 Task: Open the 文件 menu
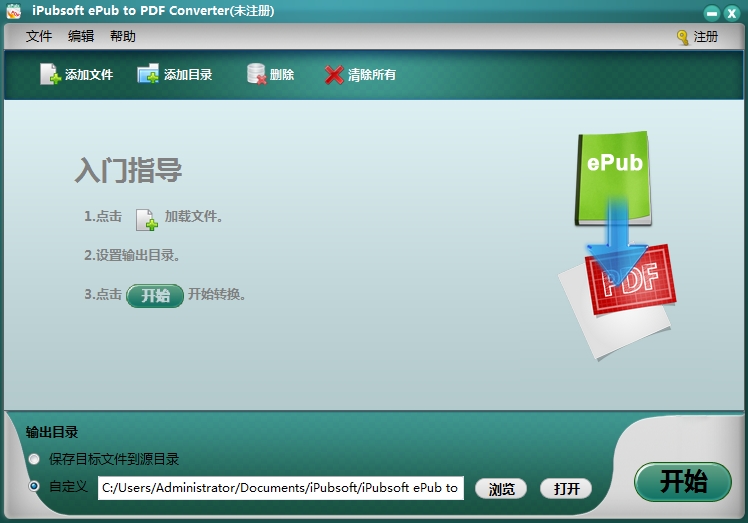(39, 36)
